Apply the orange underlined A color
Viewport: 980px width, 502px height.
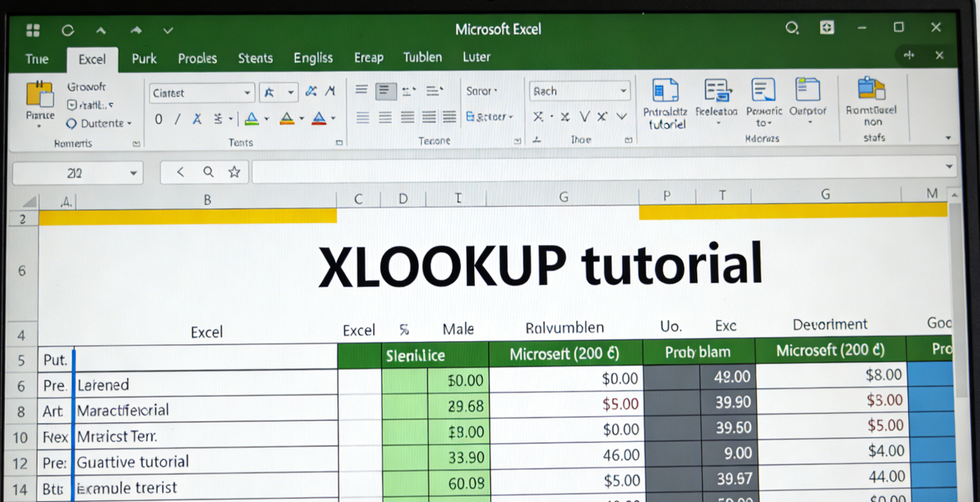287,119
